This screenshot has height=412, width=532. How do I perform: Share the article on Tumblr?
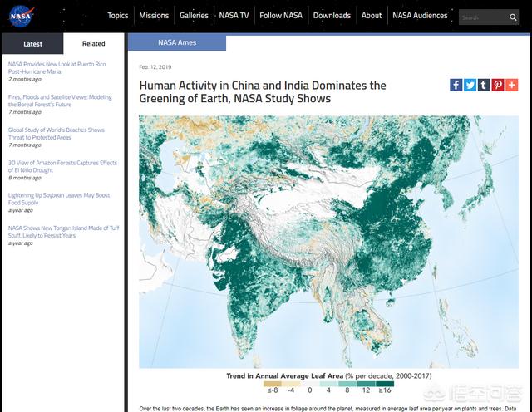[x=484, y=85]
